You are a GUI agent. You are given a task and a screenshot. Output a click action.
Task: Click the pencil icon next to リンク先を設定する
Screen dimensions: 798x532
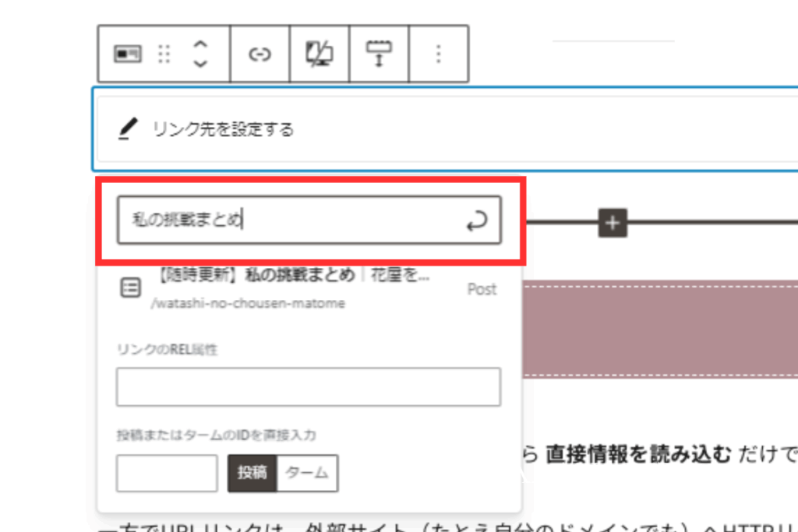click(x=128, y=129)
